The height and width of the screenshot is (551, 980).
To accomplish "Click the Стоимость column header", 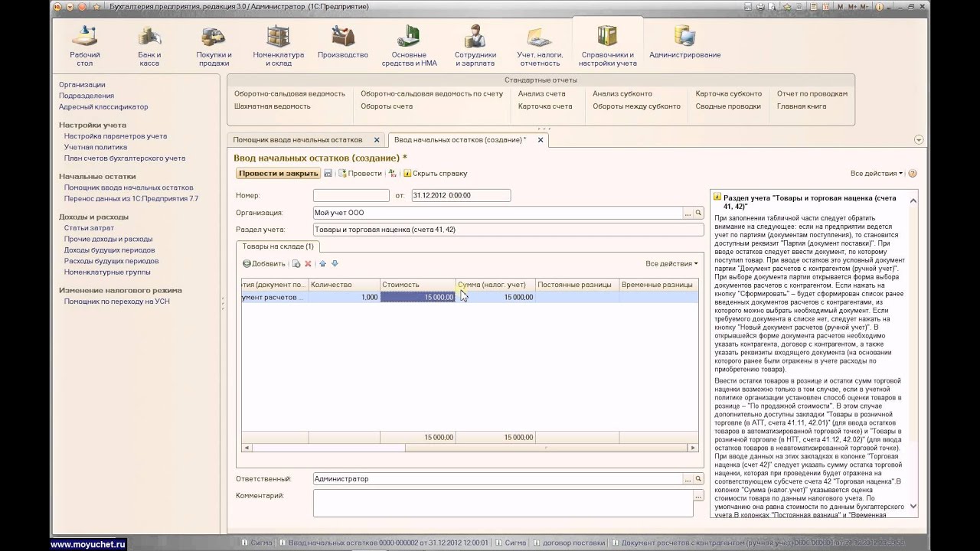I will click(418, 285).
